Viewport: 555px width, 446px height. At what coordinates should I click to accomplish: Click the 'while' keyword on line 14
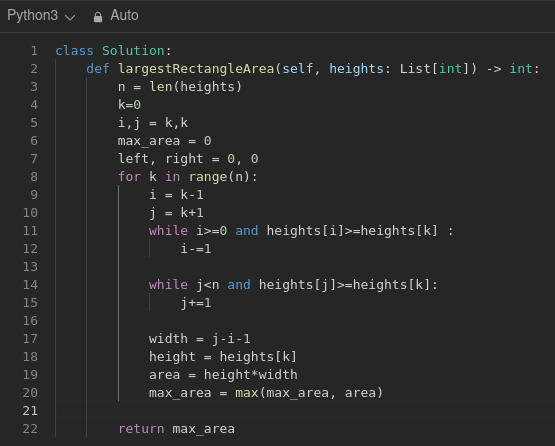tap(168, 285)
